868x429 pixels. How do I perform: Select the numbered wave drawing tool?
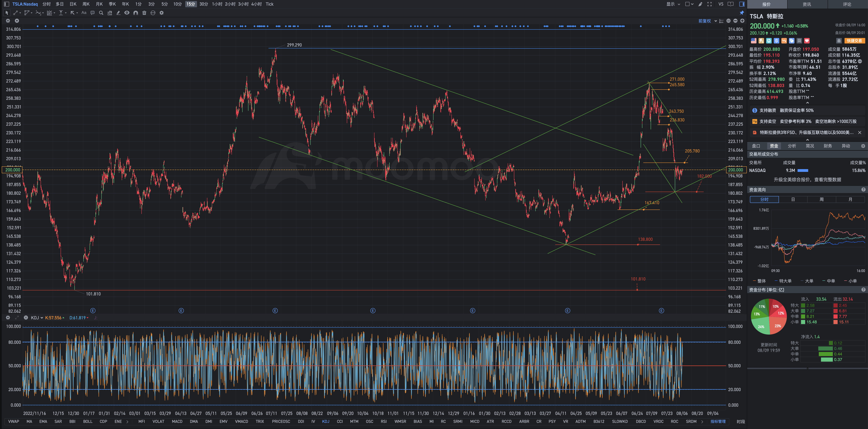tap(38, 13)
